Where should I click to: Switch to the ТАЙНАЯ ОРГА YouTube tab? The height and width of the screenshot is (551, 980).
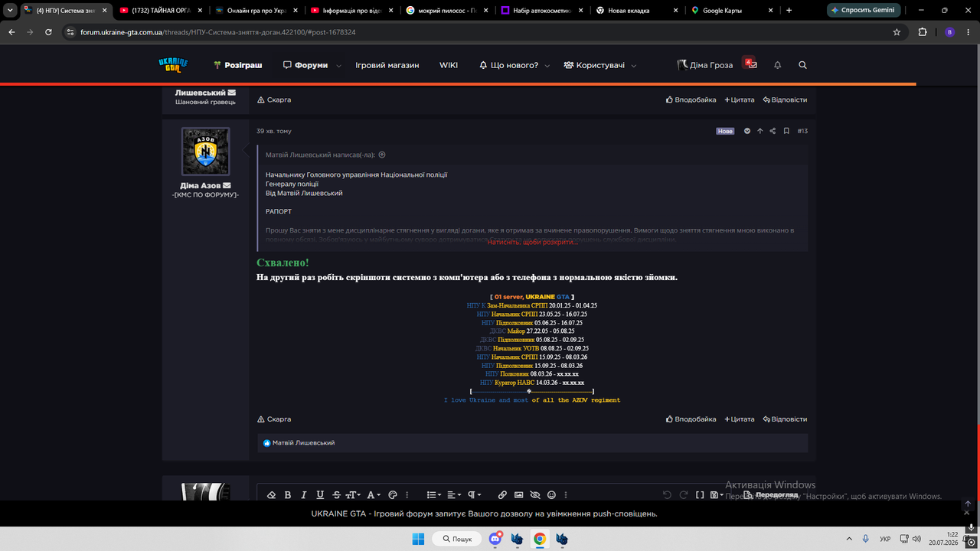coord(160,11)
